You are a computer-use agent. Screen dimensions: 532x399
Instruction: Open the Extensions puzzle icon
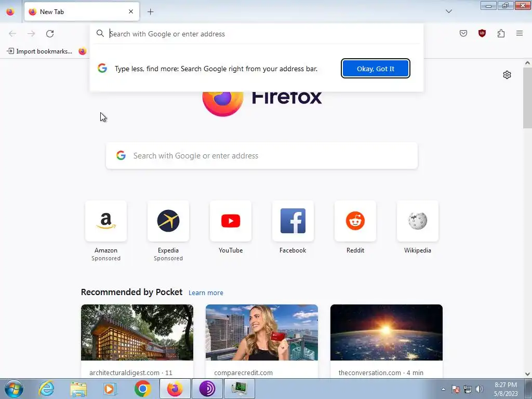[501, 33]
